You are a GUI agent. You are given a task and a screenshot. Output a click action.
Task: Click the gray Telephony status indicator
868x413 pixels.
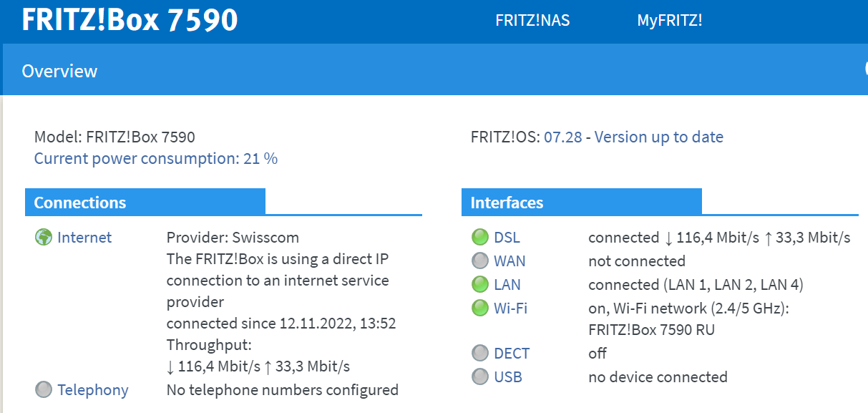(43, 389)
